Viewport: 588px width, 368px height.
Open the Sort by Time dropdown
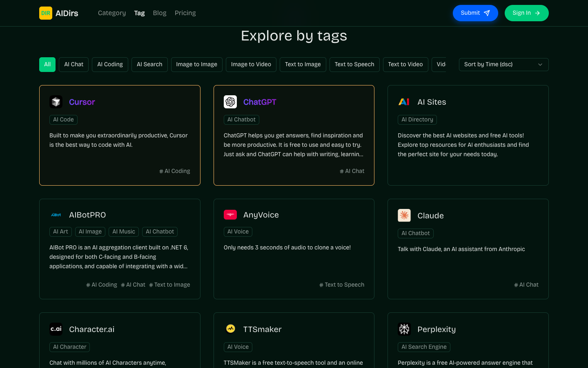[504, 65]
